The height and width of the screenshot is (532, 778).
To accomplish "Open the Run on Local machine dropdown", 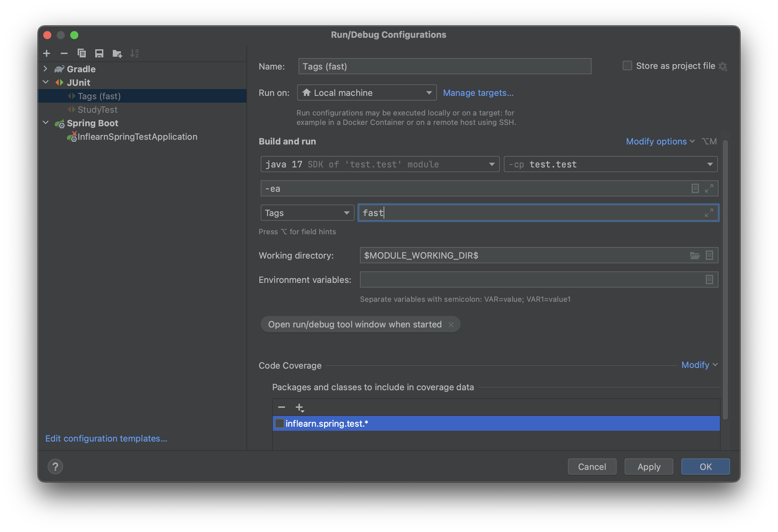I will click(x=367, y=93).
